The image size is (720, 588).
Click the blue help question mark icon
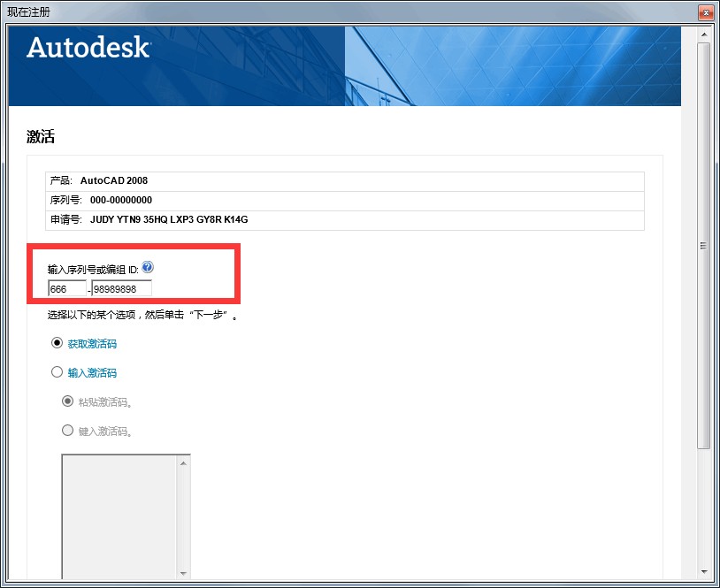[148, 267]
